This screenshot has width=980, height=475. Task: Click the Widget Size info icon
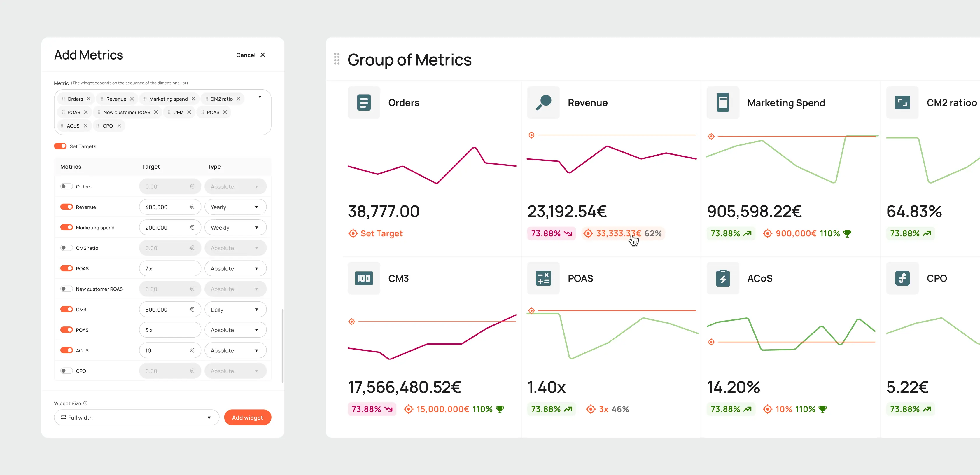[85, 404]
